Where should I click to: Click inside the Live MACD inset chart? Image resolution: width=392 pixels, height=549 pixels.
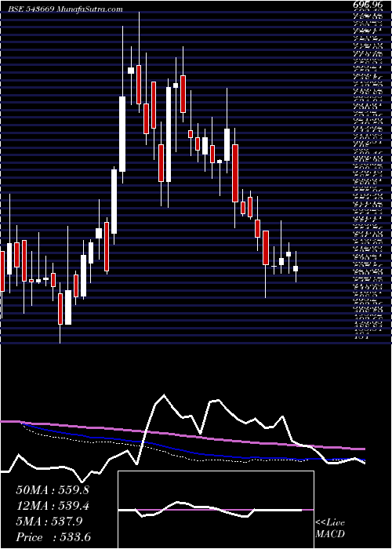click(216, 510)
